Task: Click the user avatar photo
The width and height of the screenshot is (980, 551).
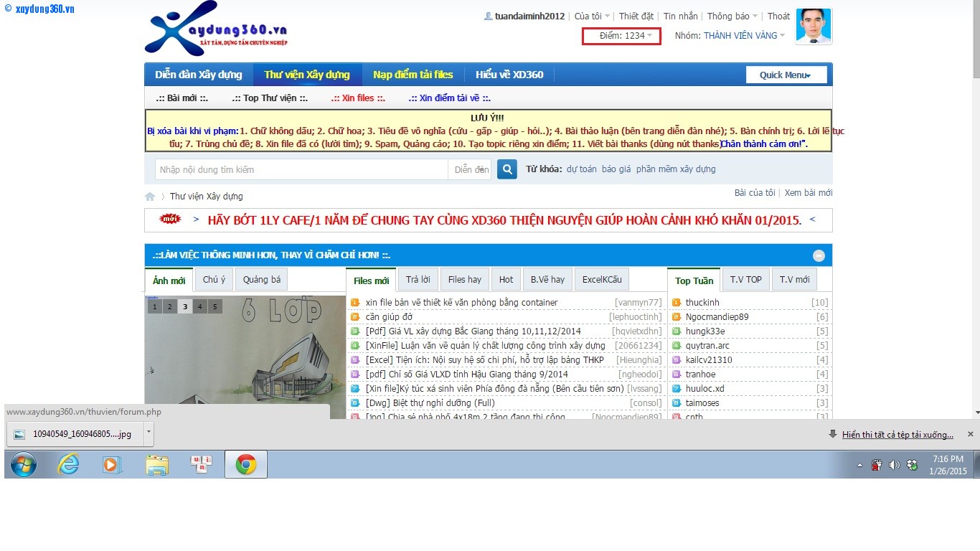Action: click(x=814, y=27)
